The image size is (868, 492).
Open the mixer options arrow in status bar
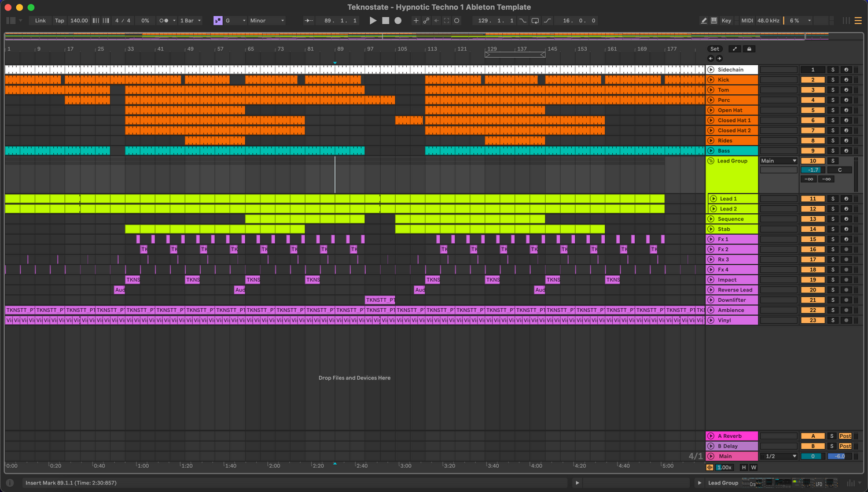click(x=859, y=483)
